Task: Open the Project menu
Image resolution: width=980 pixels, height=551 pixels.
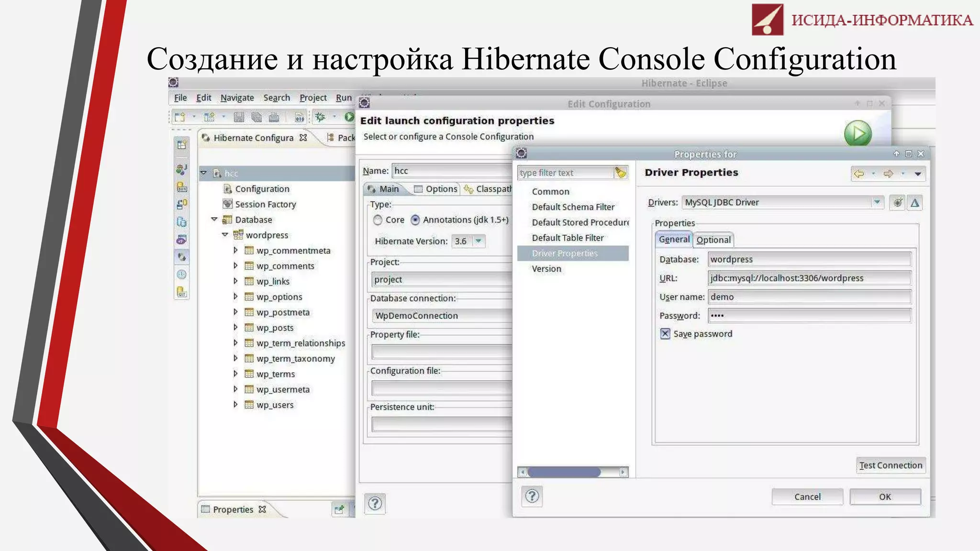Action: pos(313,98)
